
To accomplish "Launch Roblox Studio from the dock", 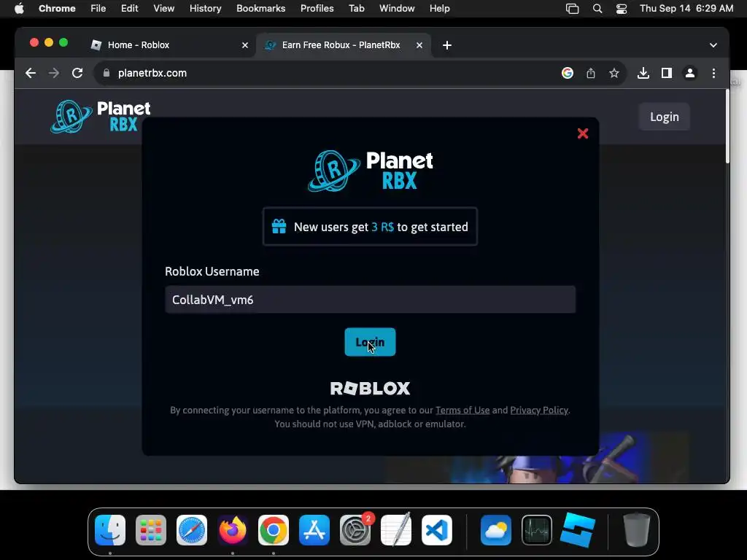I will pyautogui.click(x=578, y=530).
